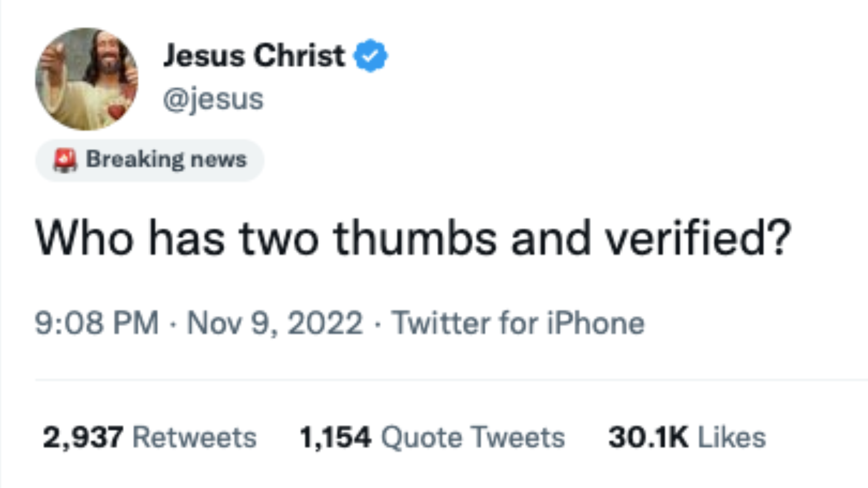View the 2,937 Retweets list
This screenshot has height=488, width=868.
coord(149,435)
